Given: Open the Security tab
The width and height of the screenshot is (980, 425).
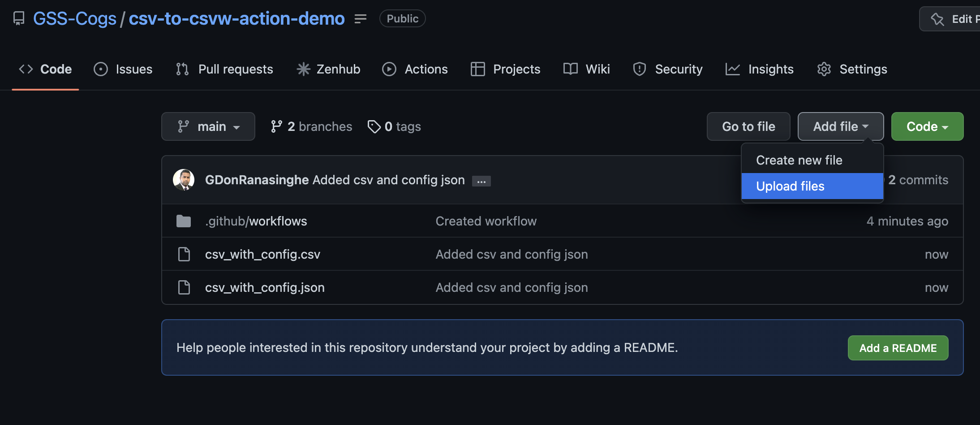Looking at the screenshot, I should point(667,69).
